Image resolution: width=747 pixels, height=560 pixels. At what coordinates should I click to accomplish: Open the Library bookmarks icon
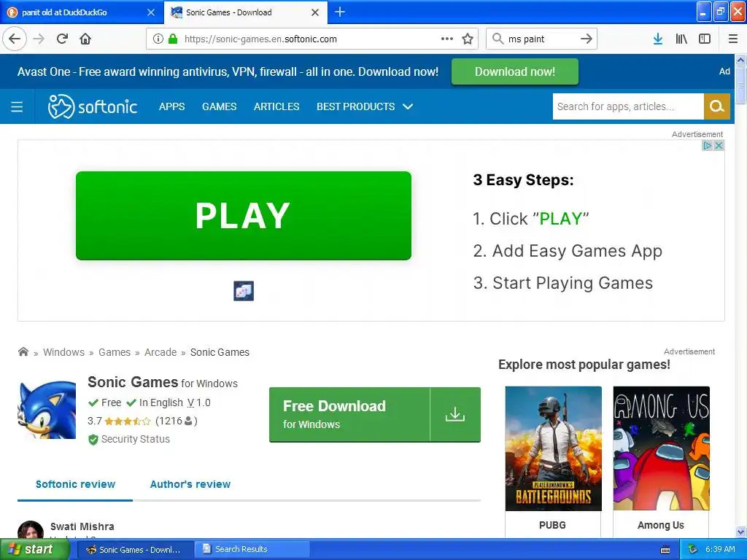coord(681,39)
